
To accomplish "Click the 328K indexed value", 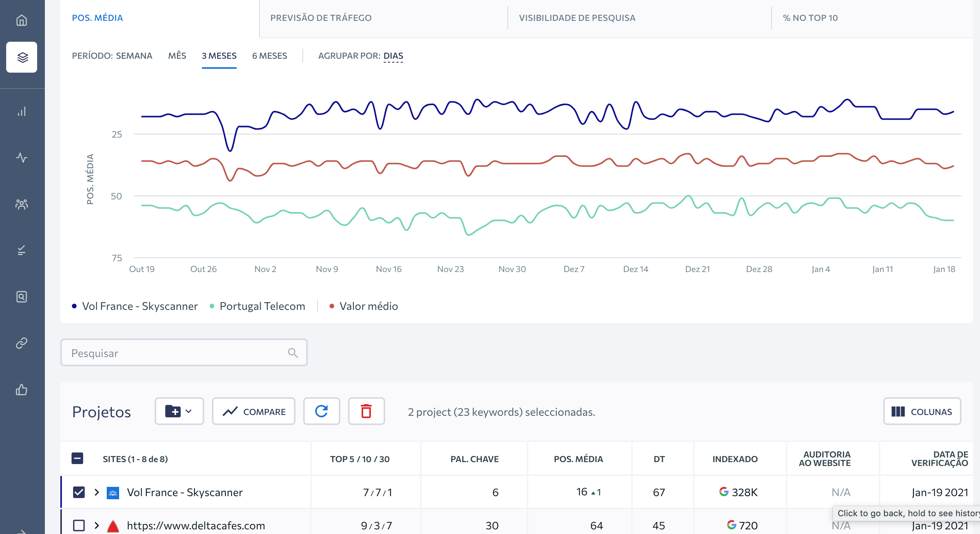I will [744, 492].
